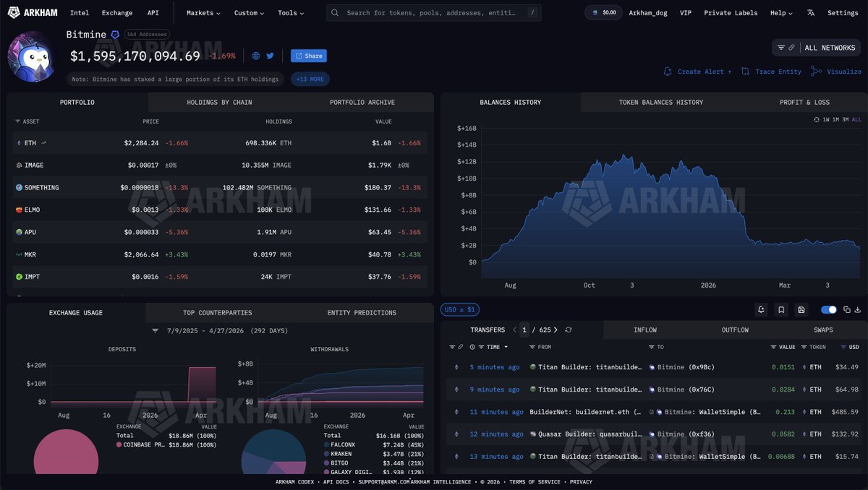The width and height of the screenshot is (868, 490).
Task: Sort transfers by TIME arrow
Action: [x=506, y=347]
